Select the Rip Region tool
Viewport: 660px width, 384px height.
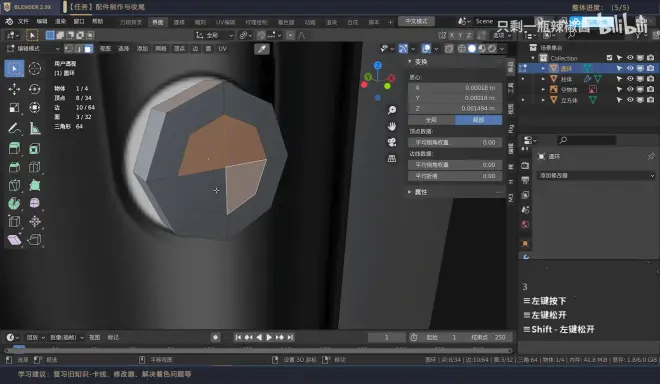(35, 240)
